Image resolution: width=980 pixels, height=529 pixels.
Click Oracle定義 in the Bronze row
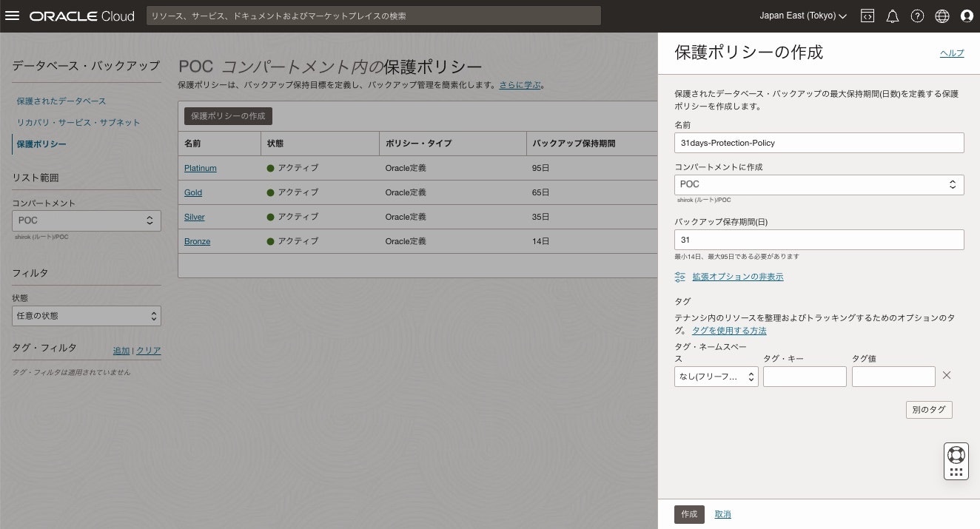pos(406,241)
